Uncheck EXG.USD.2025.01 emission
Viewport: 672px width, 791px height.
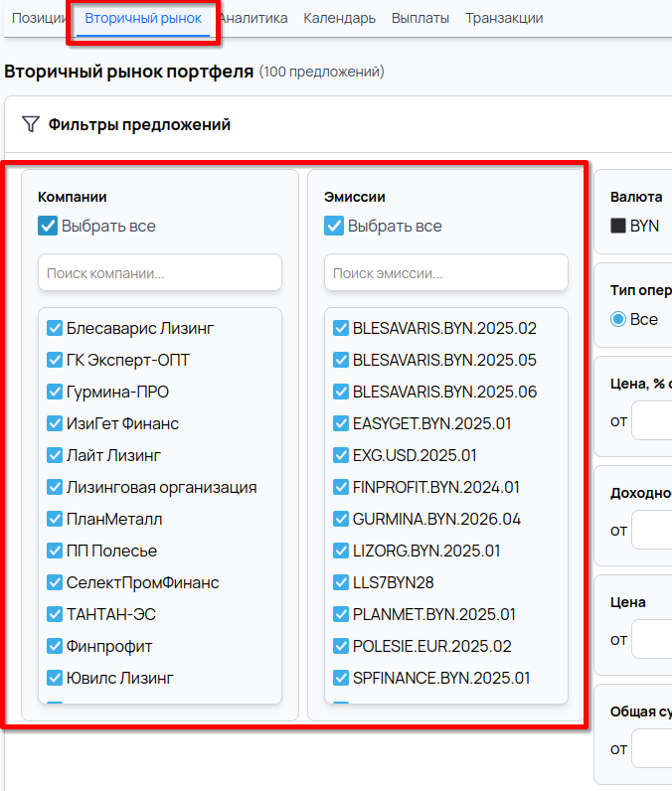(341, 455)
